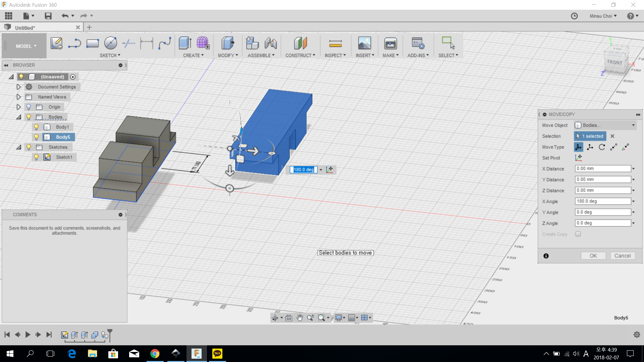This screenshot has height=362, width=644.
Task: Open the INSPECT menu
Action: [335, 55]
